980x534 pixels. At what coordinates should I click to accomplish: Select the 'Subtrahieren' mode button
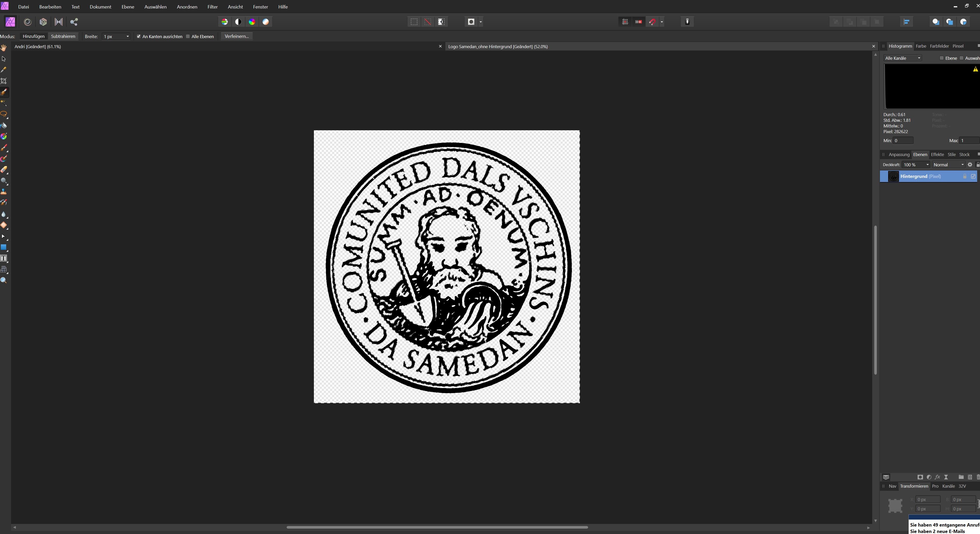[63, 36]
